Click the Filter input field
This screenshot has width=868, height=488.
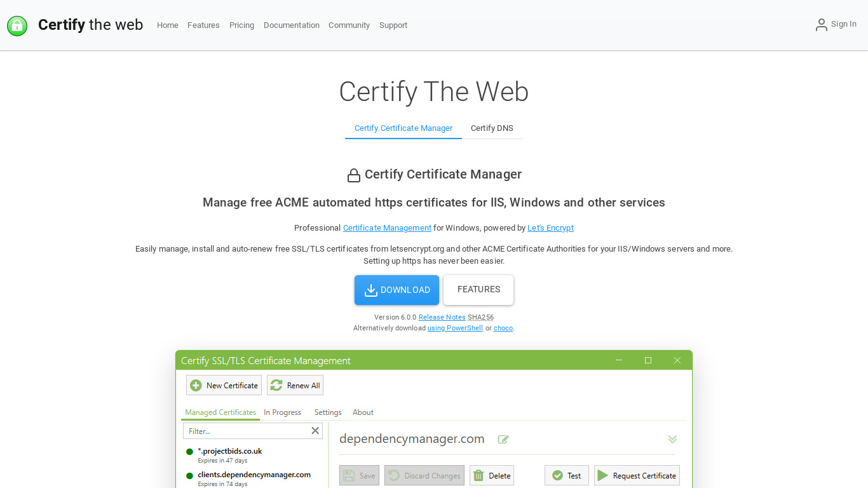point(253,431)
